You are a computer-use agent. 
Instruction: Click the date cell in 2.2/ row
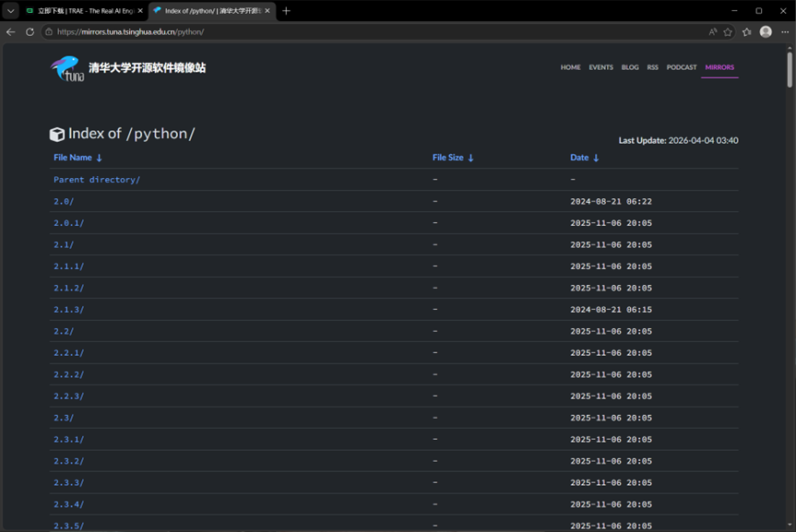(611, 331)
